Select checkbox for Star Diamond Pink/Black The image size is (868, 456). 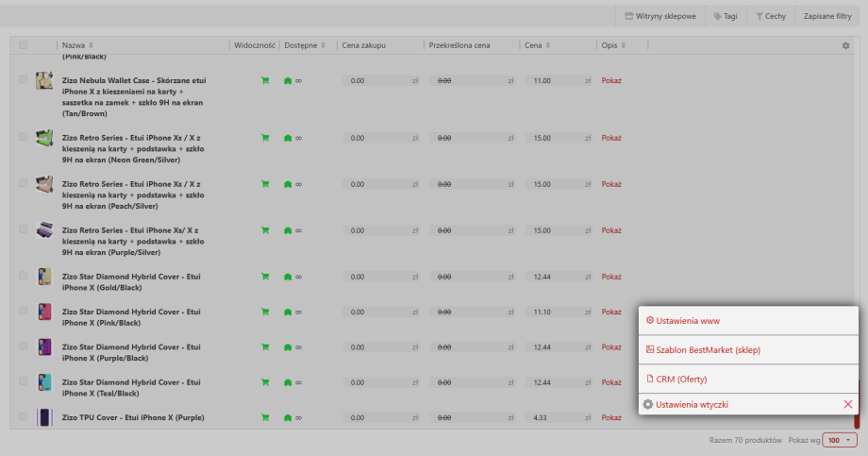pyautogui.click(x=23, y=311)
